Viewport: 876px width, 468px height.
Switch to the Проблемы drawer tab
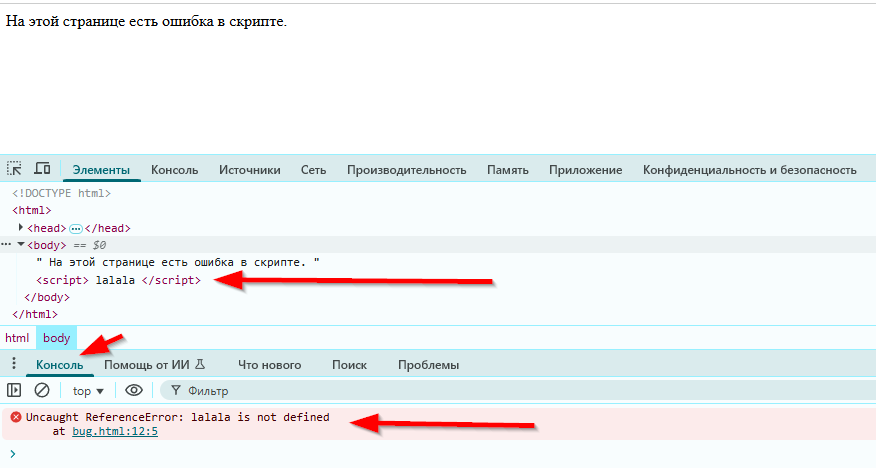pos(428,365)
